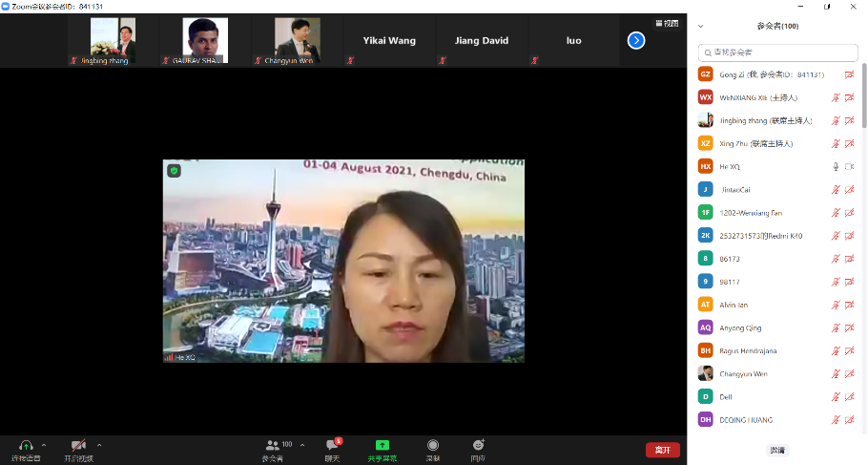The image size is (868, 465).
Task: Show next video thumbnails with blue arrow
Action: 636,40
